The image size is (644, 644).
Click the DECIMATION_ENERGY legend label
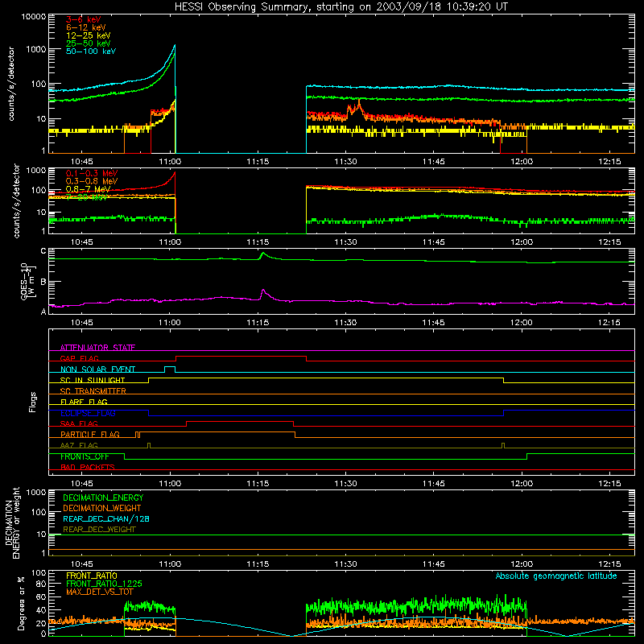[103, 497]
